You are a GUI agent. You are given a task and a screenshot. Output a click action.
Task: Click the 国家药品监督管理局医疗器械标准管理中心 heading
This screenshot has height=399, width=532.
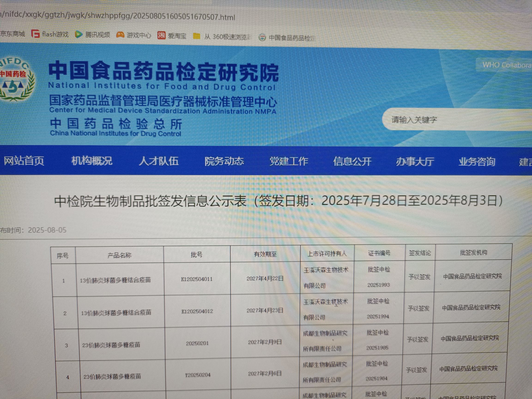(x=163, y=101)
